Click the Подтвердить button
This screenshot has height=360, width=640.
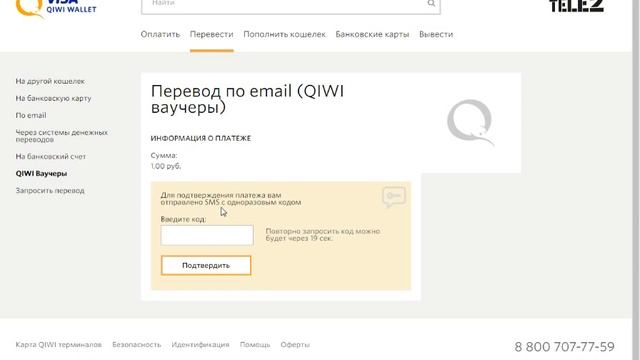point(206,265)
